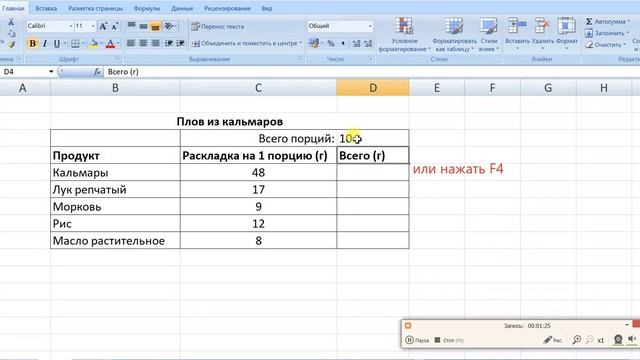Open Условное форматирование menu
The height and width of the screenshot is (360, 640).
(x=404, y=35)
